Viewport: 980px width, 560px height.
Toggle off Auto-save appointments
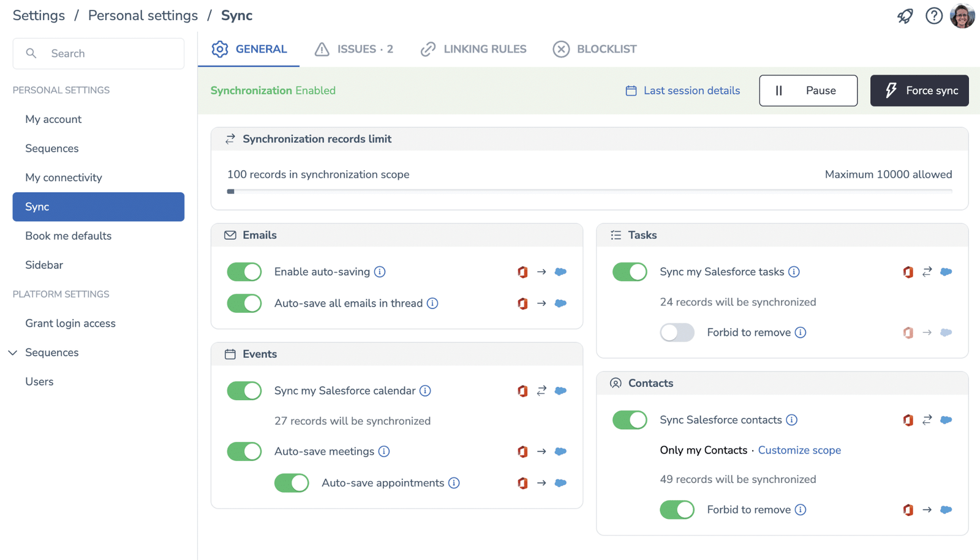tap(292, 483)
